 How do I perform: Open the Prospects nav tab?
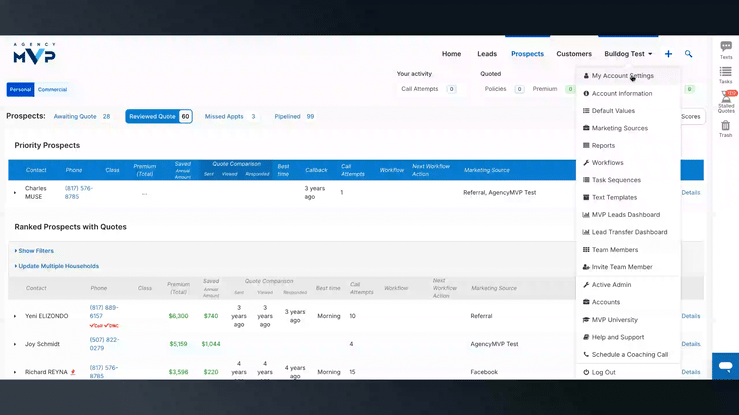click(527, 54)
